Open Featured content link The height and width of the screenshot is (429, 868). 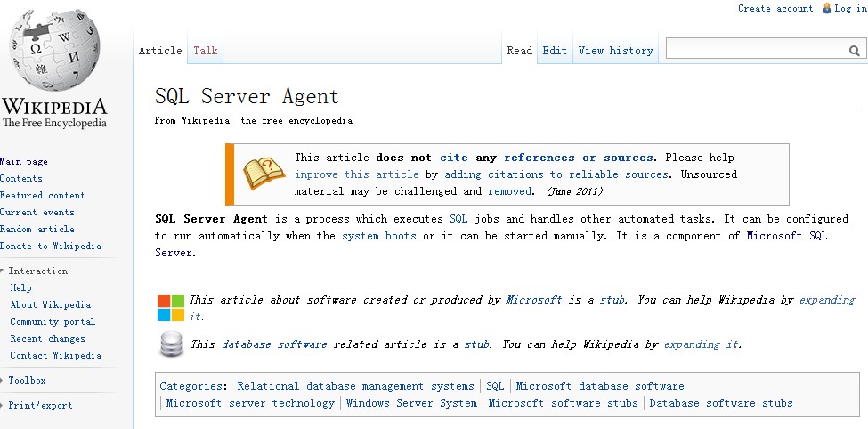click(x=43, y=196)
